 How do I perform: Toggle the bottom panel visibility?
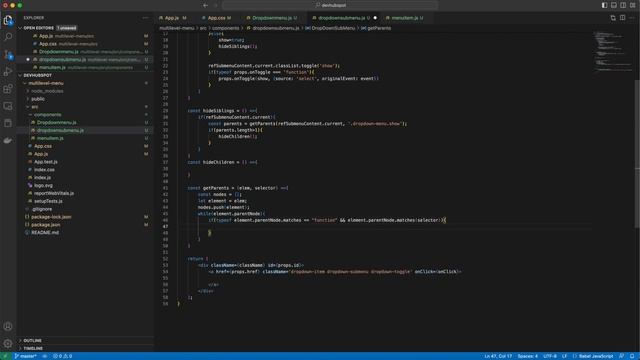(614, 5)
